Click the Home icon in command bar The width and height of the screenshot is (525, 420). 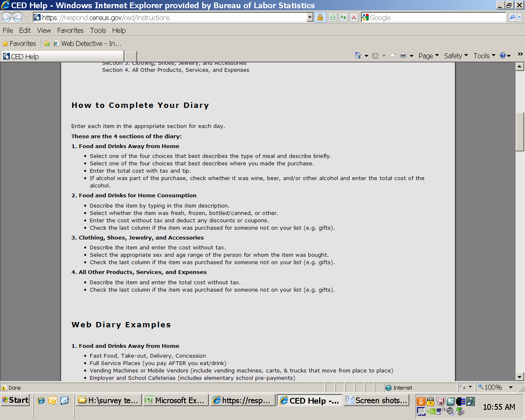pos(358,56)
